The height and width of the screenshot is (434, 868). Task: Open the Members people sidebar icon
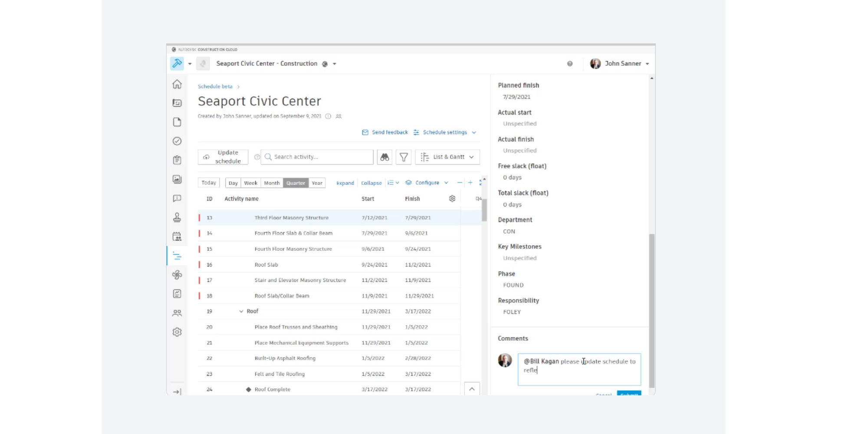(x=177, y=313)
